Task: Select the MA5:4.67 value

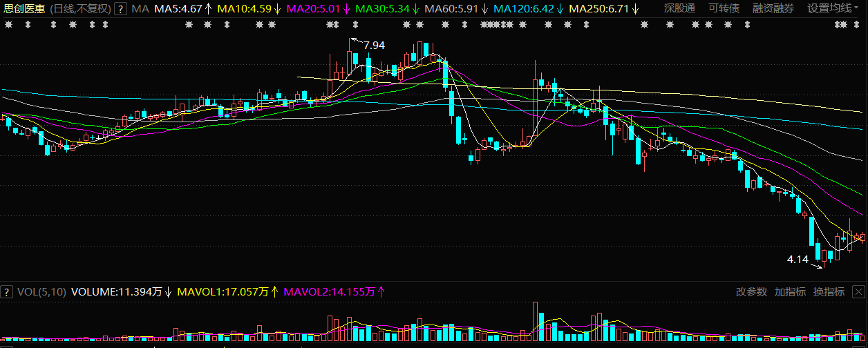Action: [x=178, y=9]
